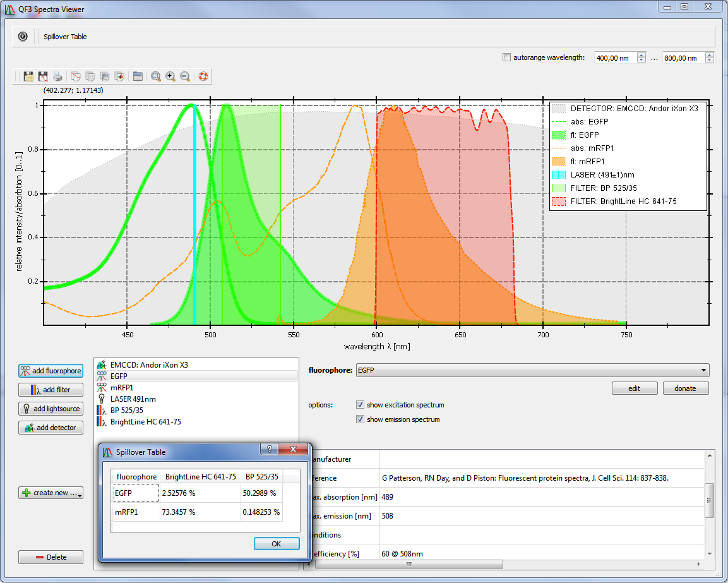
Task: Click the maximum wavelength field 800,00 nm
Action: (x=683, y=58)
